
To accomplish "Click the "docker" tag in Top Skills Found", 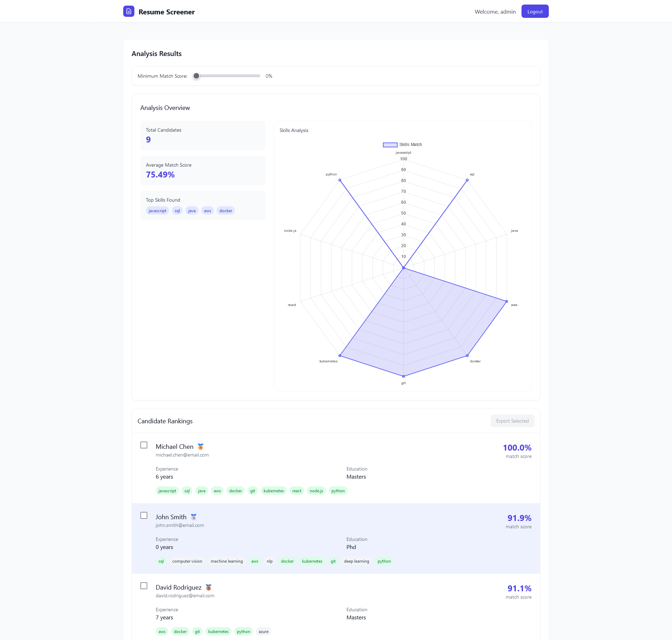I will [x=226, y=210].
